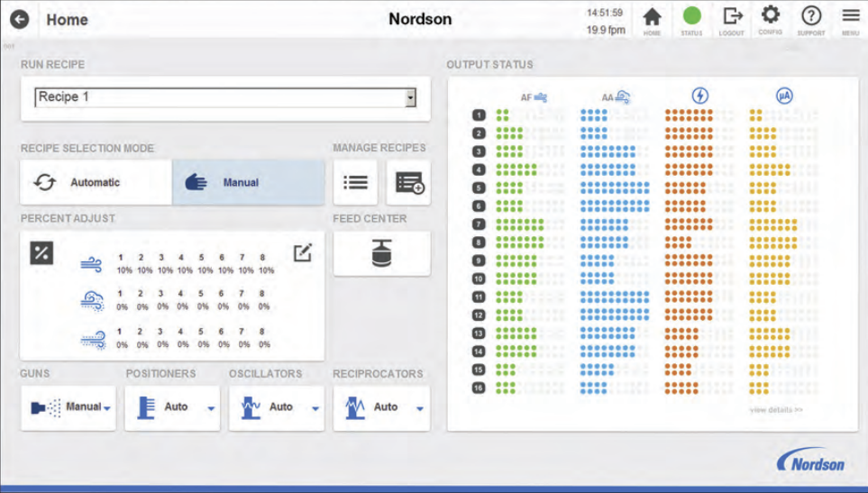Go to Home via the house icon
The width and height of the screenshot is (868, 493).
point(652,17)
